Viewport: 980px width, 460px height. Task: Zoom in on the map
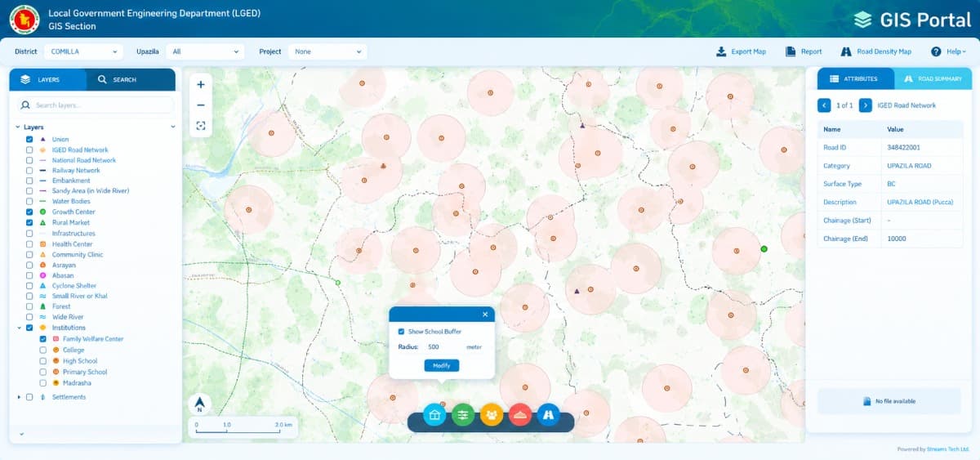coord(201,84)
